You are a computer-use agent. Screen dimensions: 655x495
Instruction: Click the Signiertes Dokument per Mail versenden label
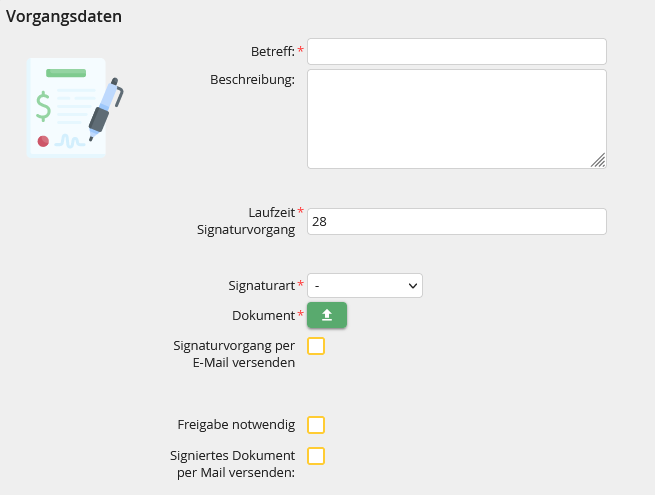(232, 464)
